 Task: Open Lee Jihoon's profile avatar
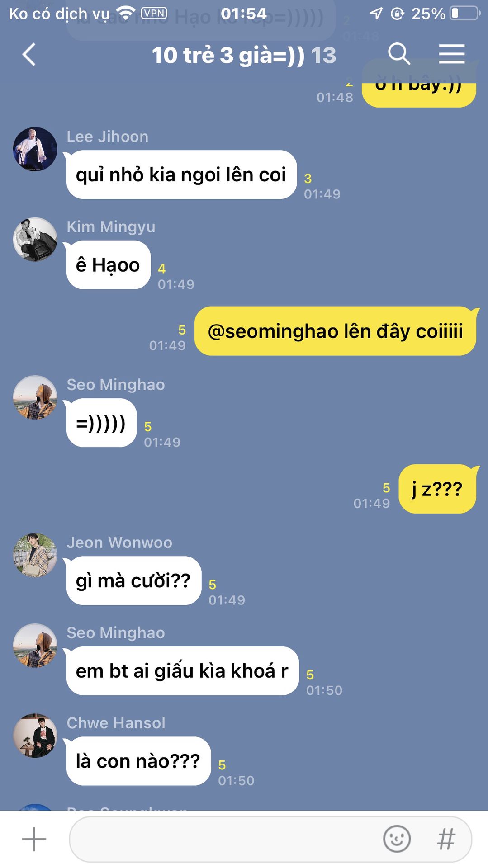pyautogui.click(x=35, y=149)
